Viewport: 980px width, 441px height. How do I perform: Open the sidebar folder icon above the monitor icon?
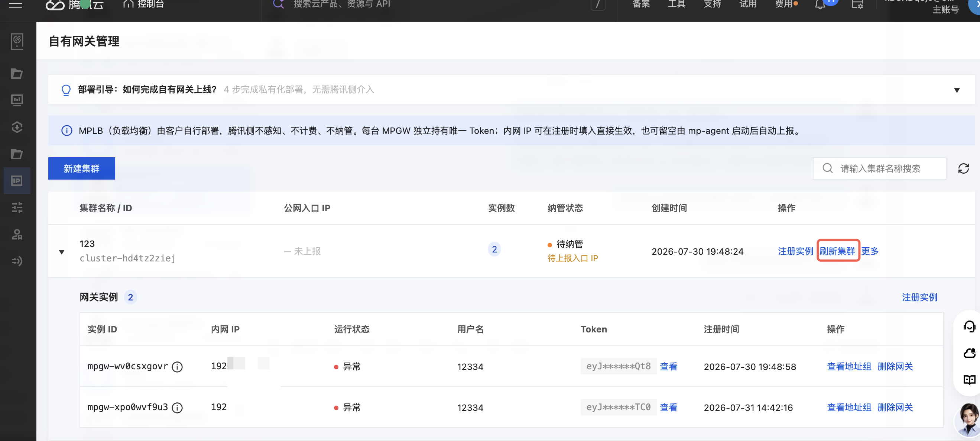(x=17, y=73)
